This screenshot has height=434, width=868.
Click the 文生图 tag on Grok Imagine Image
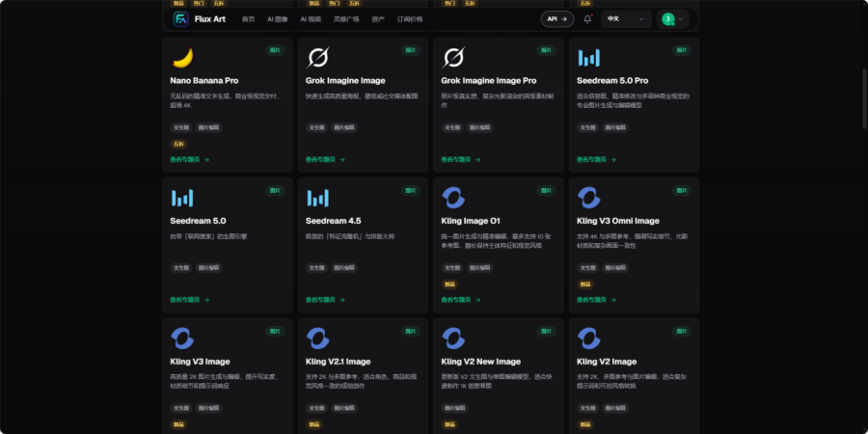pyautogui.click(x=316, y=127)
